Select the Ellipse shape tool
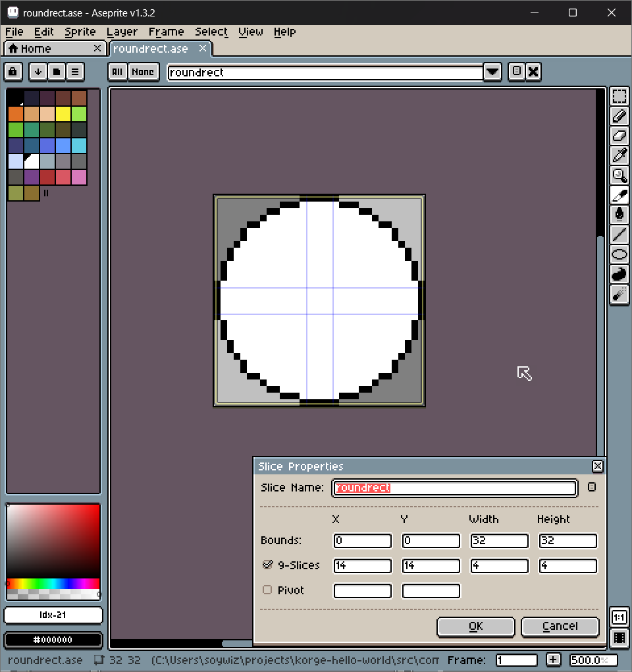This screenshot has width=632, height=672. click(x=619, y=254)
